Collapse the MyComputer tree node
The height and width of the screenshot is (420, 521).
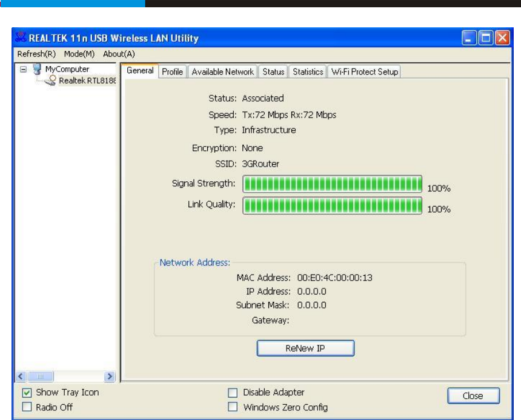click(23, 70)
